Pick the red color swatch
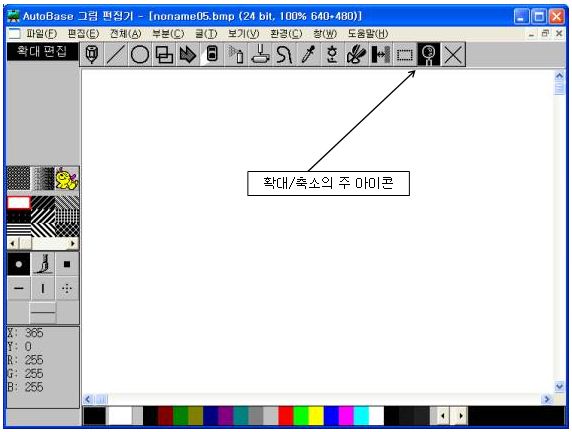Screen dimensions: 572x432 [286, 416]
